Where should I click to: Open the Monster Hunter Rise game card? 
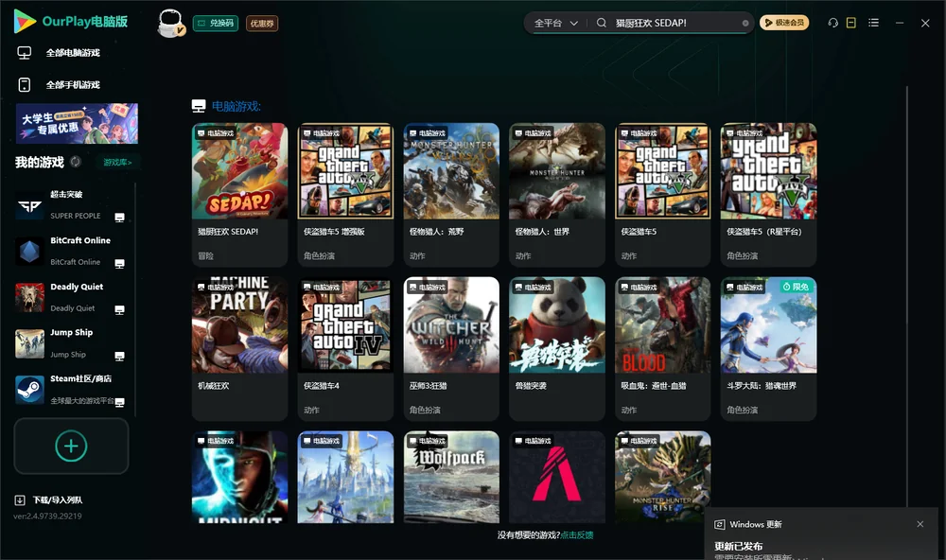pos(663,477)
